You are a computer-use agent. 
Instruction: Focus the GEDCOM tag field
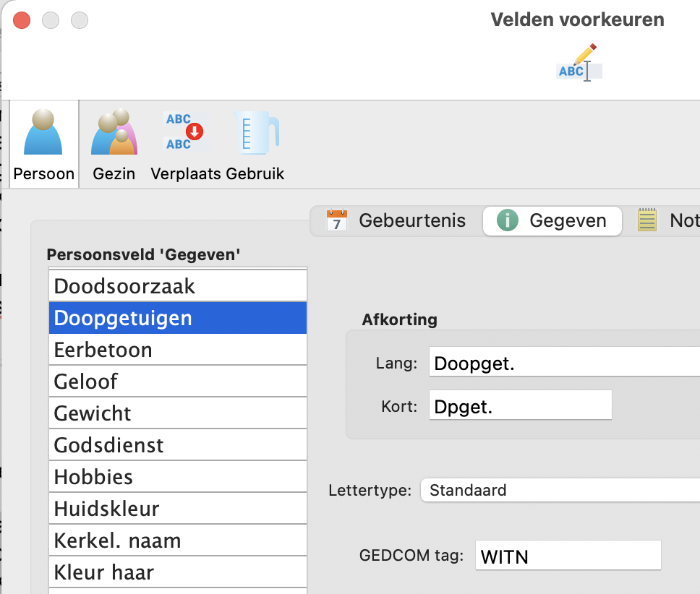tap(568, 556)
